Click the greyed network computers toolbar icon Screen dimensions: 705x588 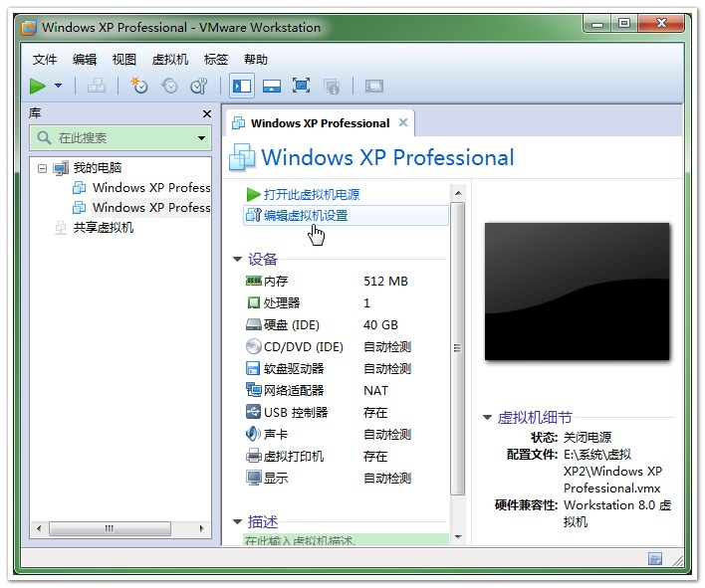click(x=97, y=86)
